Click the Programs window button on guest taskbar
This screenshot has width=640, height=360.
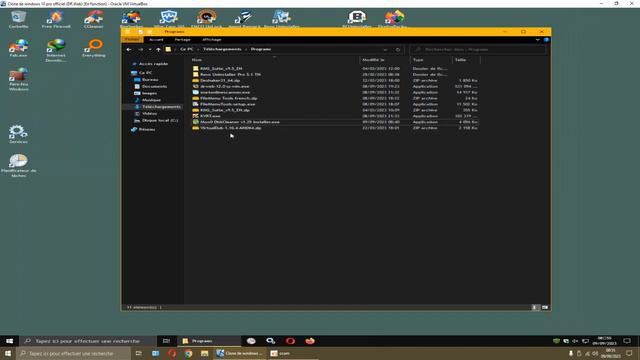209,341
